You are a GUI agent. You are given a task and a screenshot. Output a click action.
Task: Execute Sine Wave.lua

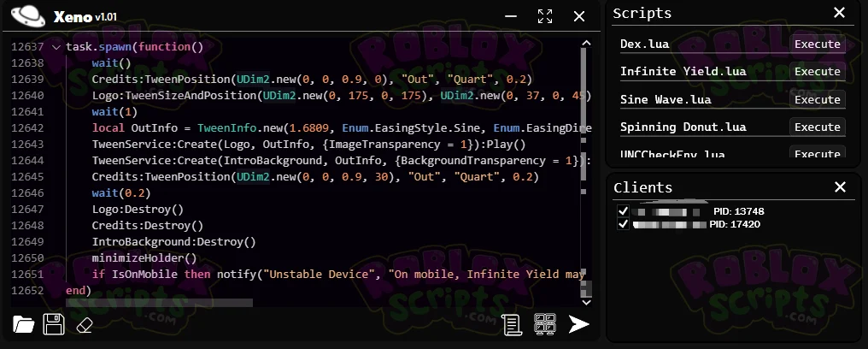pyautogui.click(x=817, y=100)
